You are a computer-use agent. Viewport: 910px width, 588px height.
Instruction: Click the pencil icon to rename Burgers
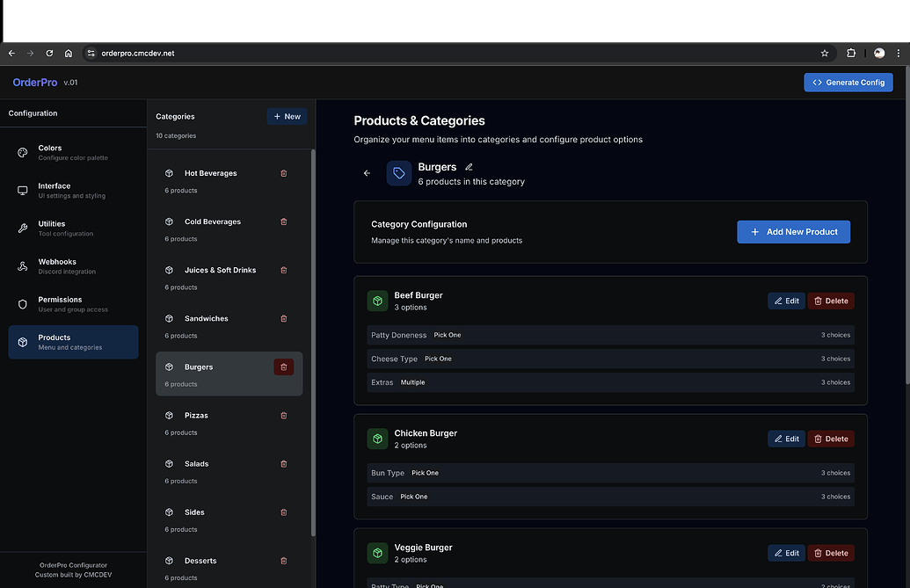pos(469,166)
